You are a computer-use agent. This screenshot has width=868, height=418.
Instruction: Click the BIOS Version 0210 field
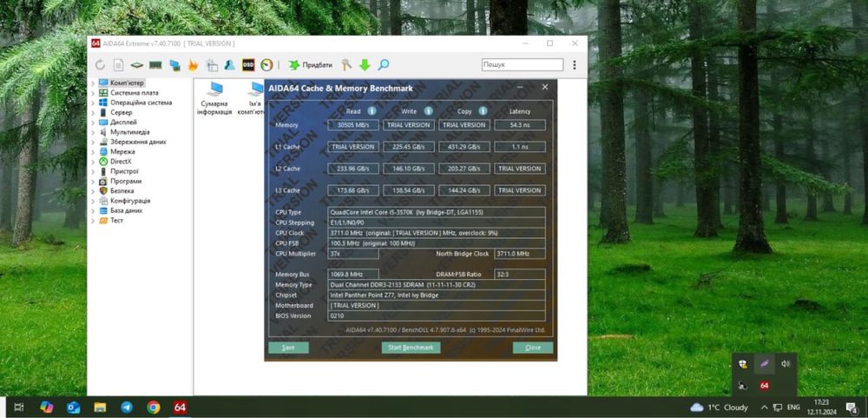tap(437, 316)
